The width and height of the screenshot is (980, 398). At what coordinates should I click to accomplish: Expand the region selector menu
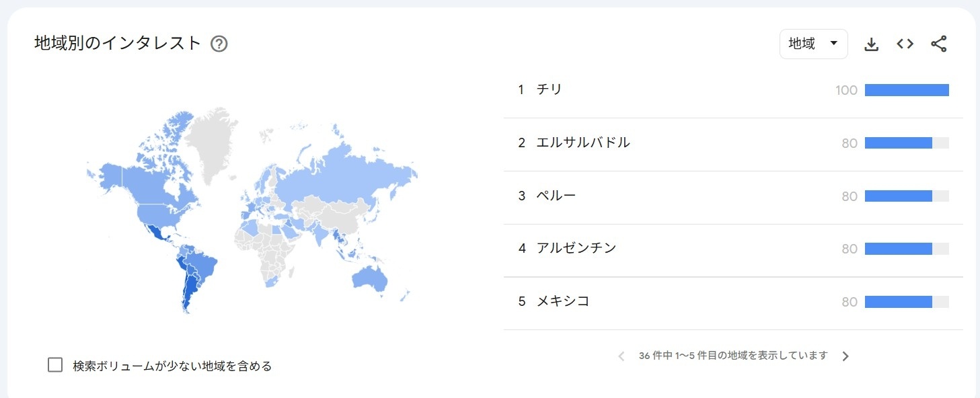(x=813, y=43)
